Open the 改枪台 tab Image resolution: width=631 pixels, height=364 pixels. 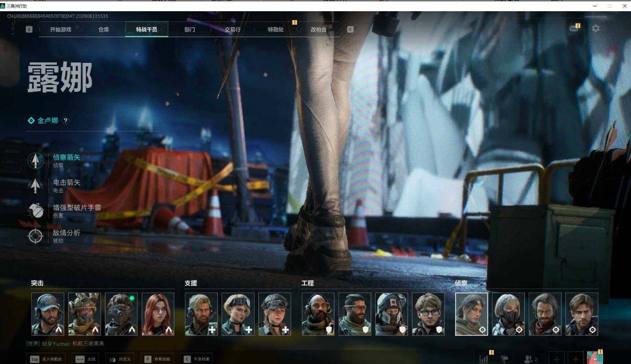319,30
